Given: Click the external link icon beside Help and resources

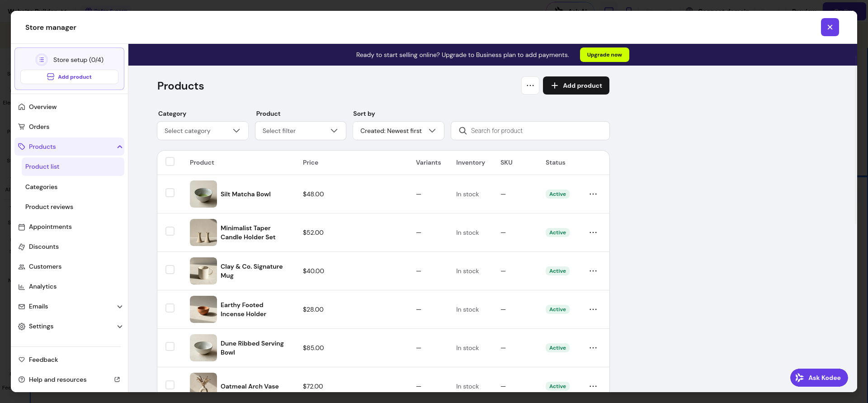Looking at the screenshot, I should tap(117, 379).
